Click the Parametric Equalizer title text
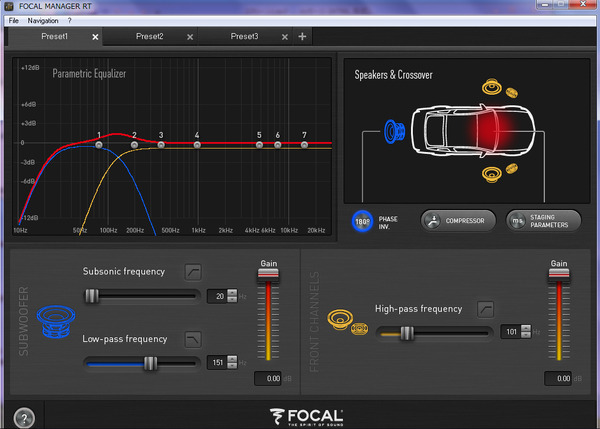Image resolution: width=600 pixels, height=429 pixels. click(x=89, y=73)
